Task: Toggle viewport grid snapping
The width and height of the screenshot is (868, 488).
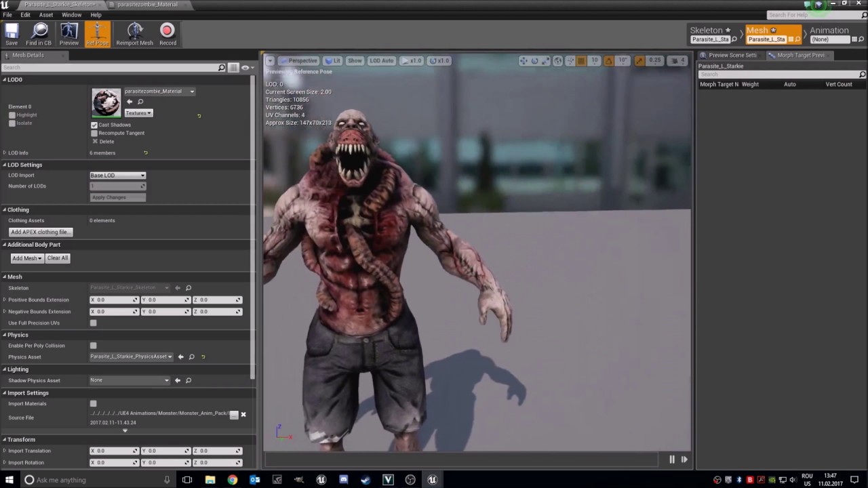Action: (581, 61)
